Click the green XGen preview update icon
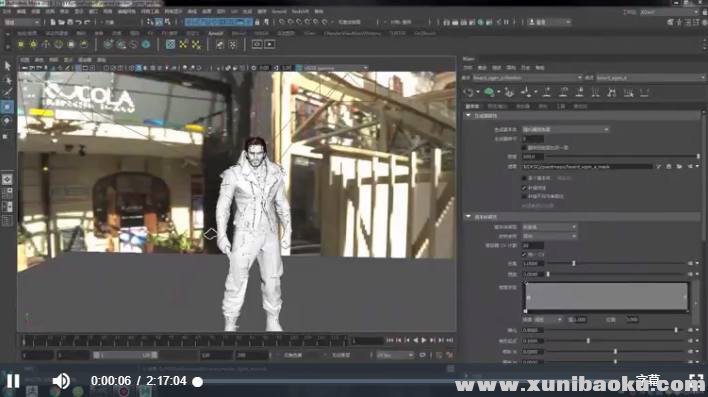 [489, 93]
